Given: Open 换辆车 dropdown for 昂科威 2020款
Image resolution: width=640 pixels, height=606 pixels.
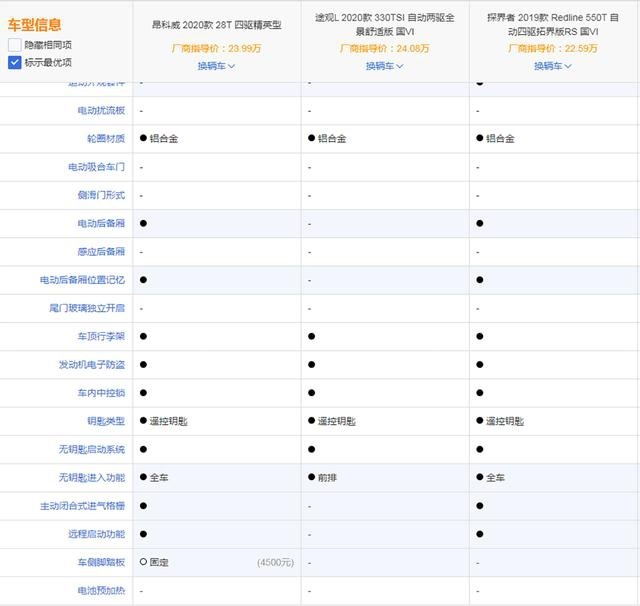Looking at the screenshot, I should [x=216, y=66].
